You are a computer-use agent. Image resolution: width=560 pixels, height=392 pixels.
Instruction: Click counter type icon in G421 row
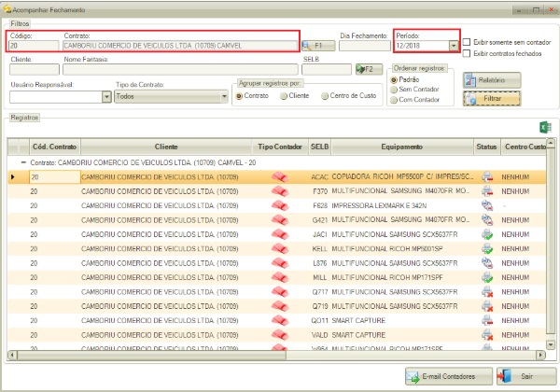pyautogui.click(x=280, y=220)
